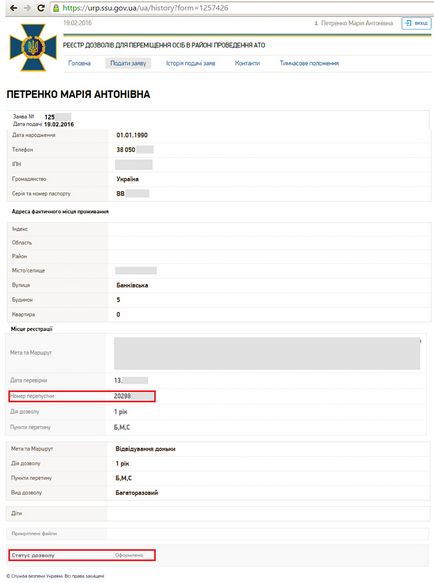The width and height of the screenshot is (434, 583).
Task: Open Тимчасове положення link
Action: coord(309,63)
